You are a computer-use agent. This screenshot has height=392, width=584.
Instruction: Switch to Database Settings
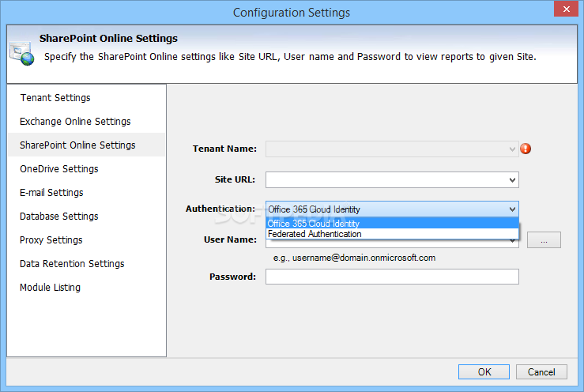coord(59,216)
